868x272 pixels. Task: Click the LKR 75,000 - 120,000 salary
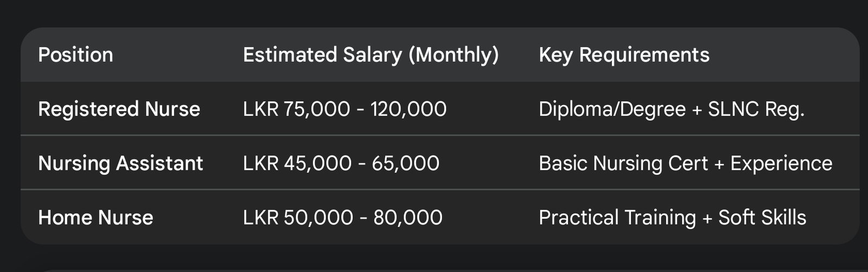pyautogui.click(x=344, y=109)
